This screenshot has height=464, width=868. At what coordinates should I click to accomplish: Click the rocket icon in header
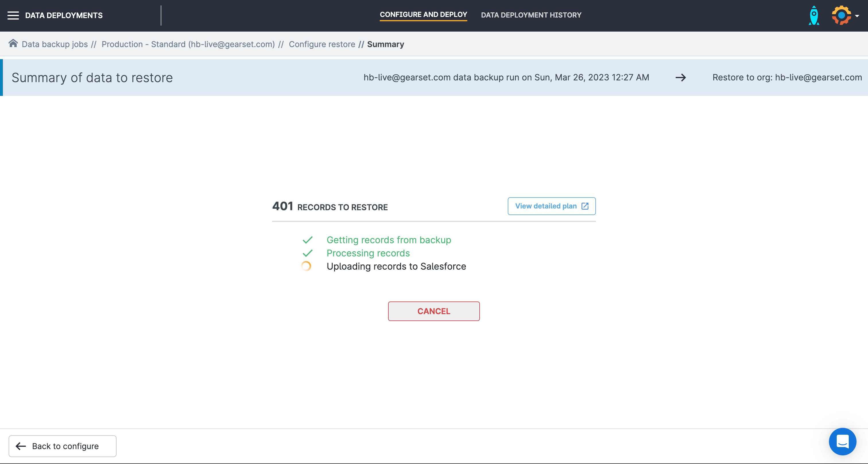tap(813, 16)
